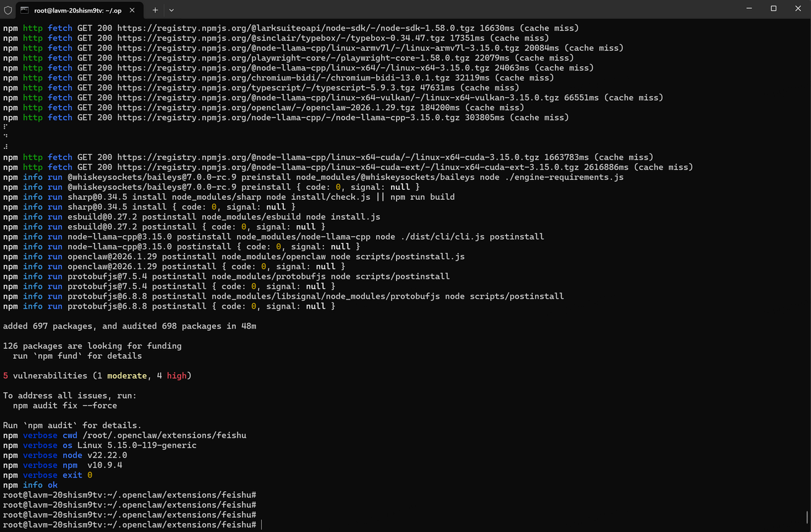Open a new tab with the plus button
This screenshot has width=811, height=532.
click(x=155, y=10)
